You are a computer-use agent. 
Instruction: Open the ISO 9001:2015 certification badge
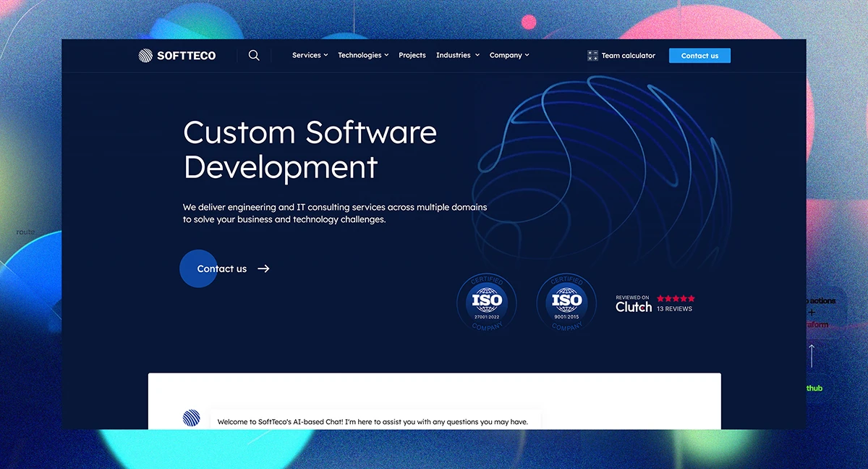(566, 302)
